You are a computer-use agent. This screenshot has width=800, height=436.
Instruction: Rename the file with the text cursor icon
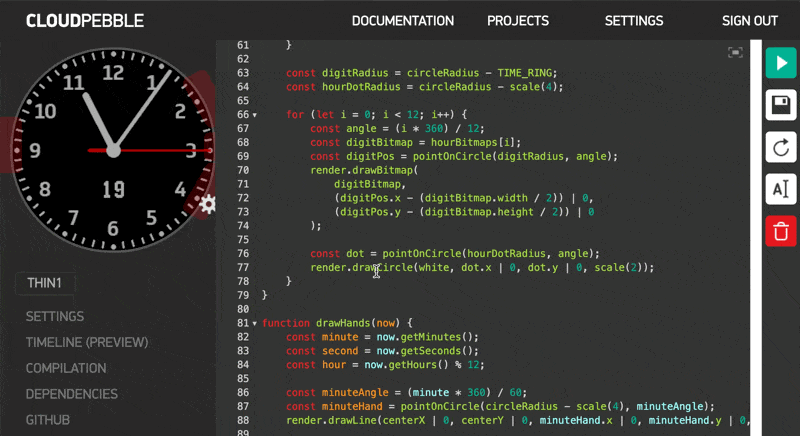[781, 189]
